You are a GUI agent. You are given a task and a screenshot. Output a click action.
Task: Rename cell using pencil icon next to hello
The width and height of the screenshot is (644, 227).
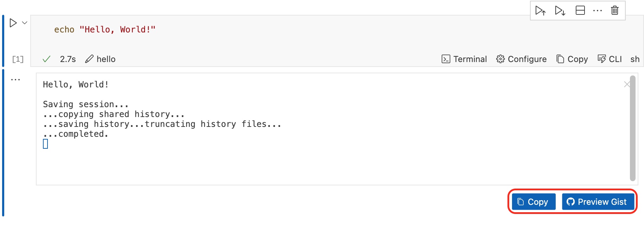89,59
